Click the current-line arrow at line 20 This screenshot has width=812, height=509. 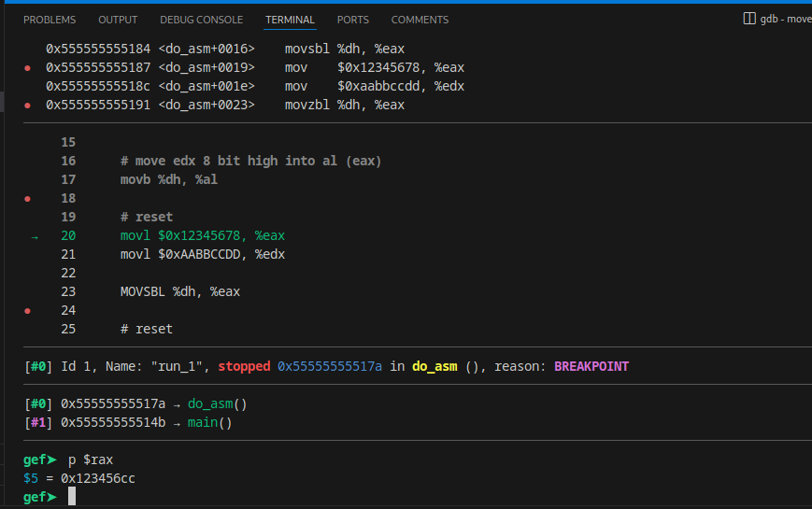point(35,236)
